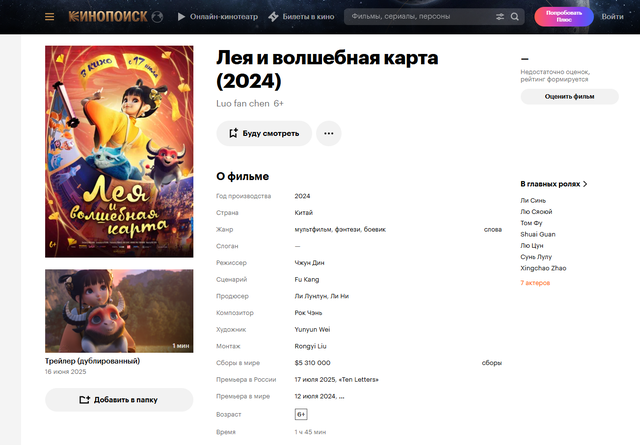The image size is (640, 445).
Task: Open screenwriter Fu Kang page
Action: pos(307,279)
